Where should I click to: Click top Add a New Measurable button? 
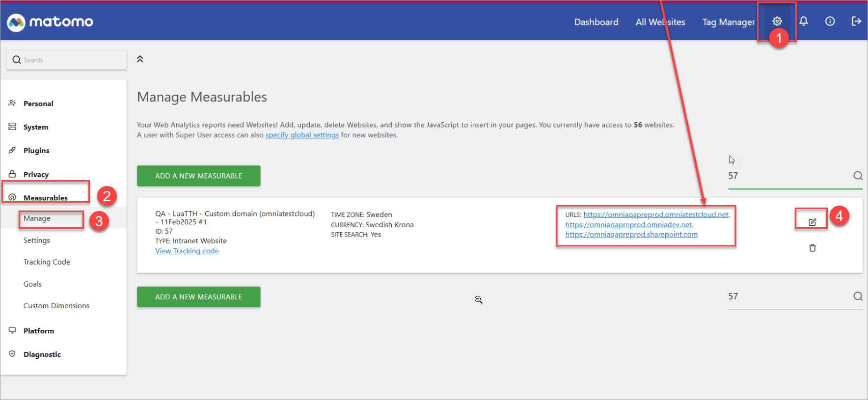[199, 176]
